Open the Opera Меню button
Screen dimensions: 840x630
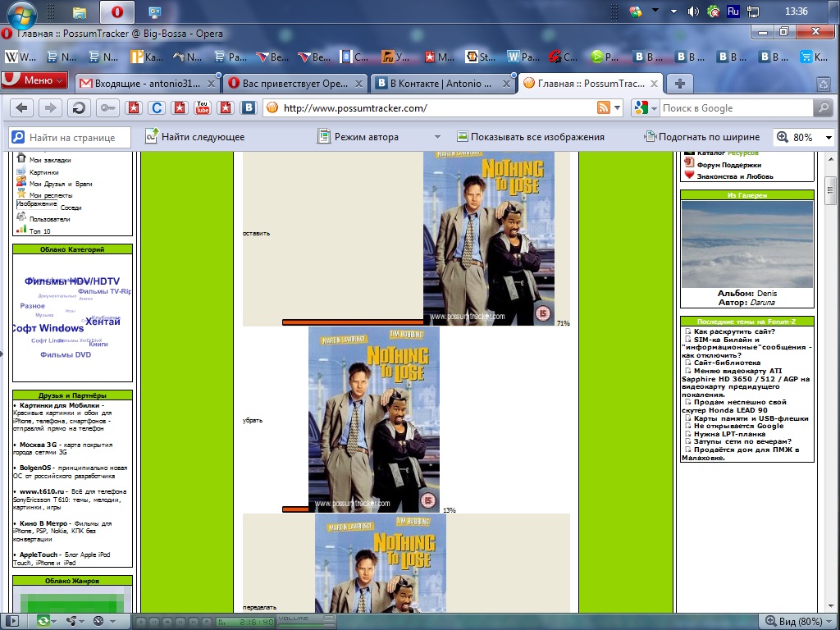click(35, 80)
